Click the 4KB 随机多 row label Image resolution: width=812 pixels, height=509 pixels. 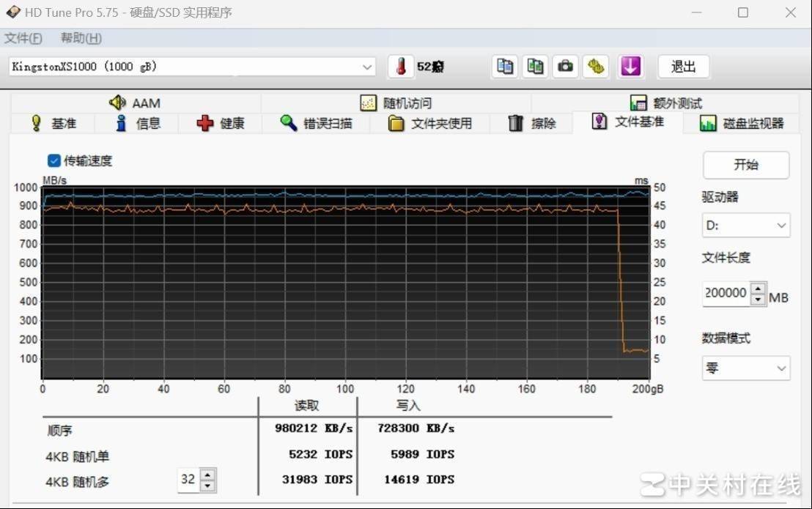pyautogui.click(x=77, y=482)
